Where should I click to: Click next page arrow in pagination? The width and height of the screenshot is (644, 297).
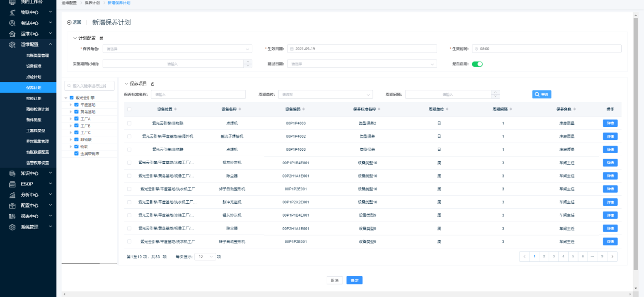point(613,256)
